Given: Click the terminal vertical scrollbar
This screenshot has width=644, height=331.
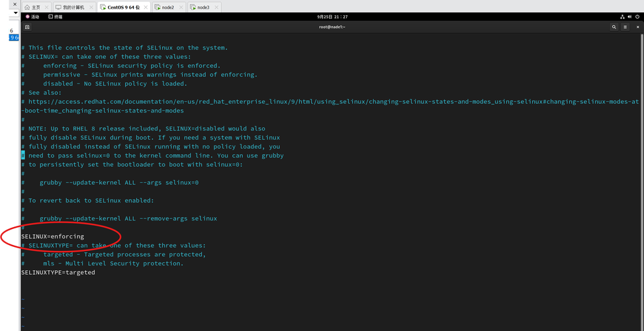Looking at the screenshot, I should 641,165.
